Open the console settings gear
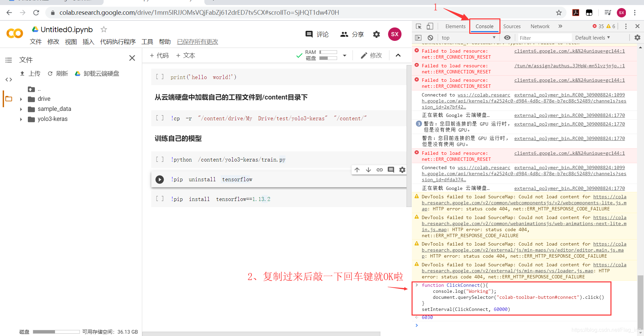Viewport: 644px width, 336px height. 637,38
